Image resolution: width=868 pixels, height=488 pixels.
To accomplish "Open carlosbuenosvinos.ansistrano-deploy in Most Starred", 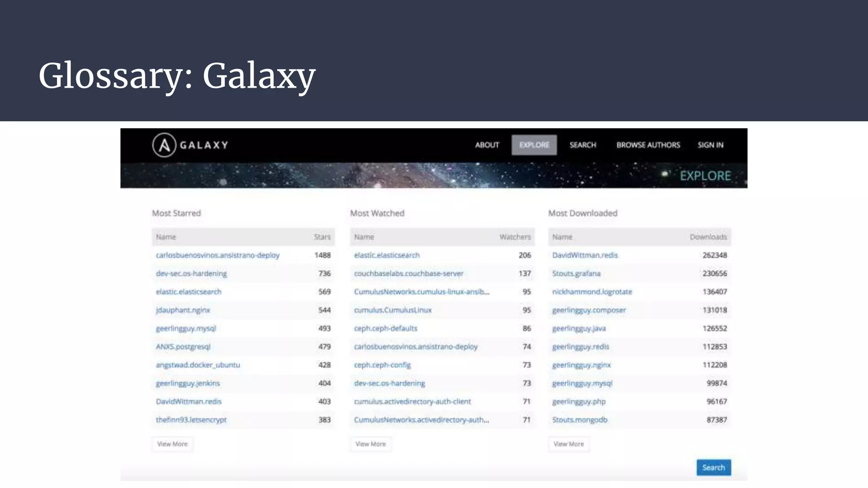I will click(217, 255).
